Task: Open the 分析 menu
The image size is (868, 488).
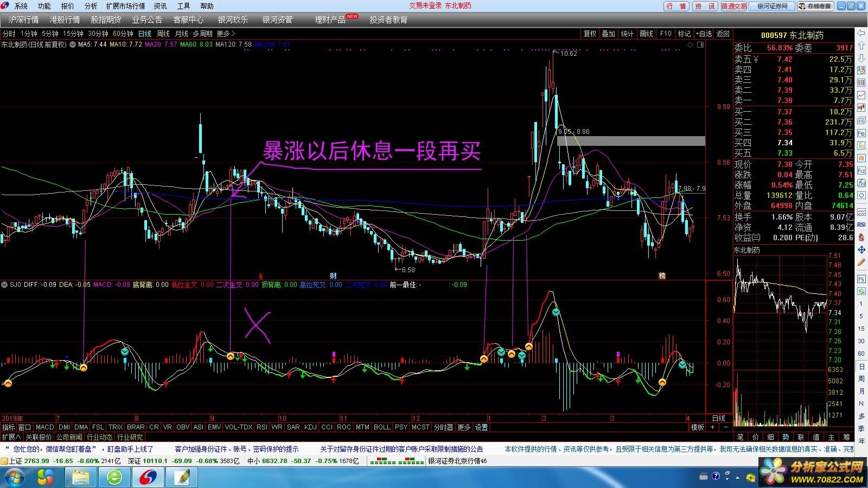Action: click(x=91, y=6)
